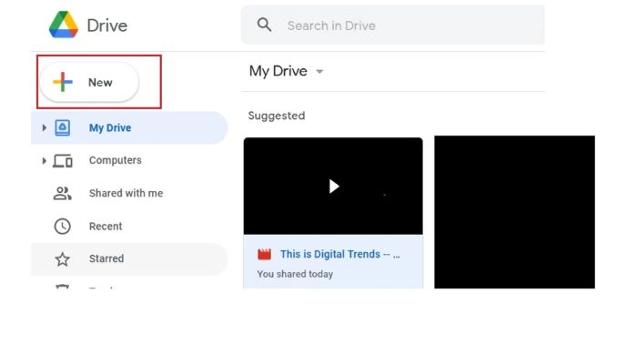Click the colorful plus icon
Screen dimensions: 637x364
point(62,82)
